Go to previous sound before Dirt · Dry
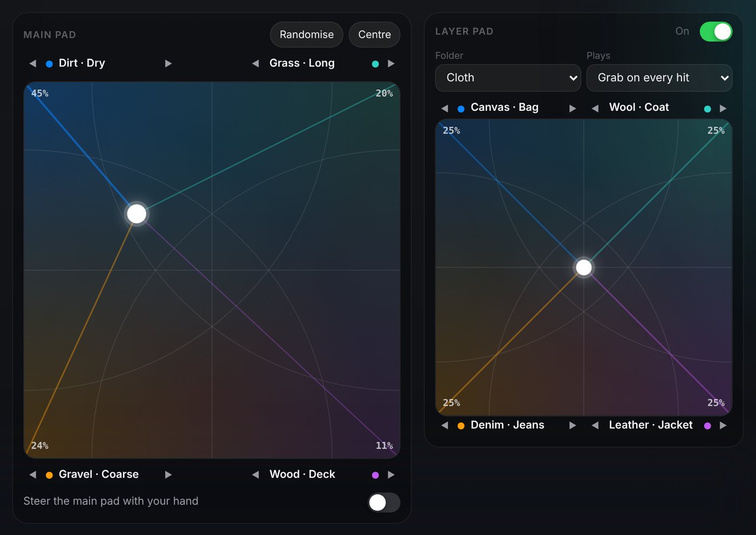756x535 pixels. point(33,63)
